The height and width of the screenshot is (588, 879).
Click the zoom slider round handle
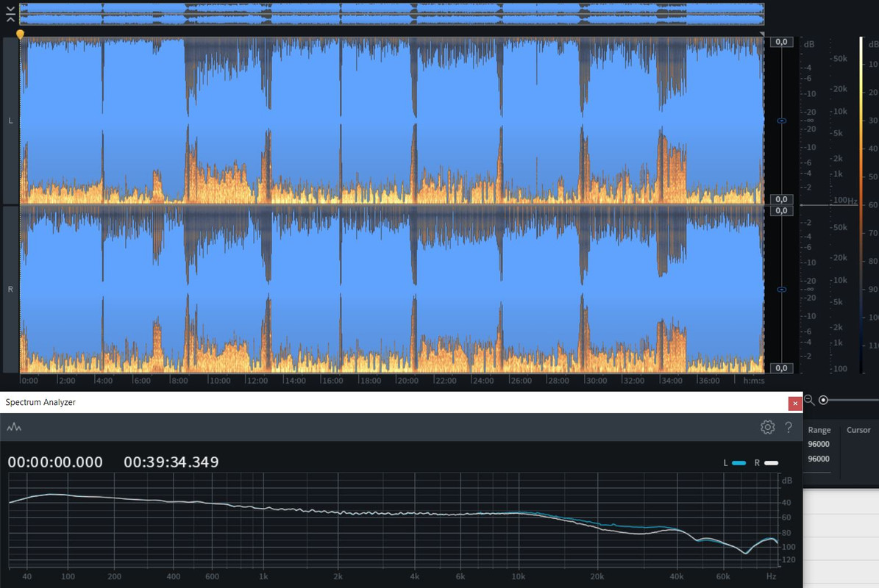click(823, 400)
